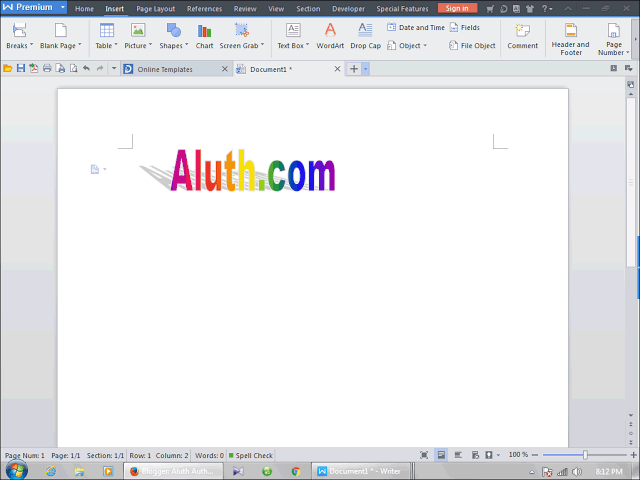The height and width of the screenshot is (480, 640).
Task: Open the Shapes tool
Action: pyautogui.click(x=174, y=36)
